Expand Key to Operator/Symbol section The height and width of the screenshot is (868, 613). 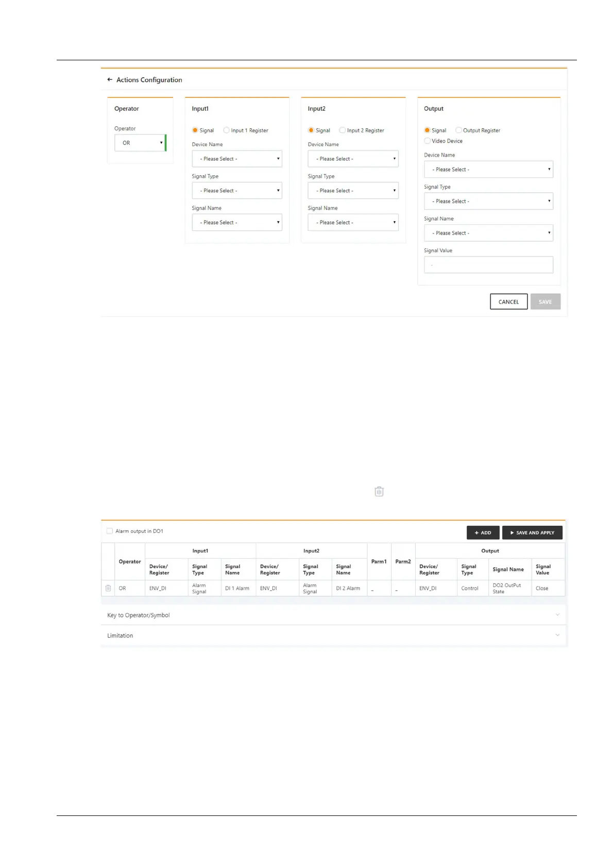coord(333,615)
